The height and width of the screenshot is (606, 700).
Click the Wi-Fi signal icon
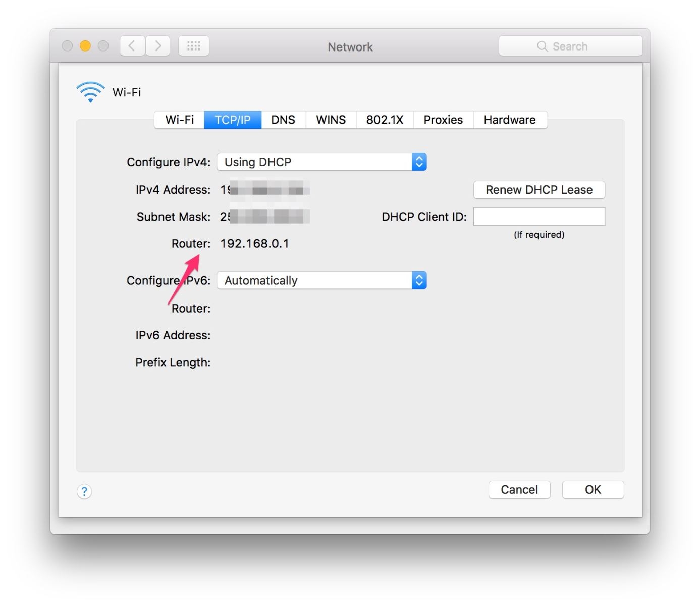pos(91,92)
